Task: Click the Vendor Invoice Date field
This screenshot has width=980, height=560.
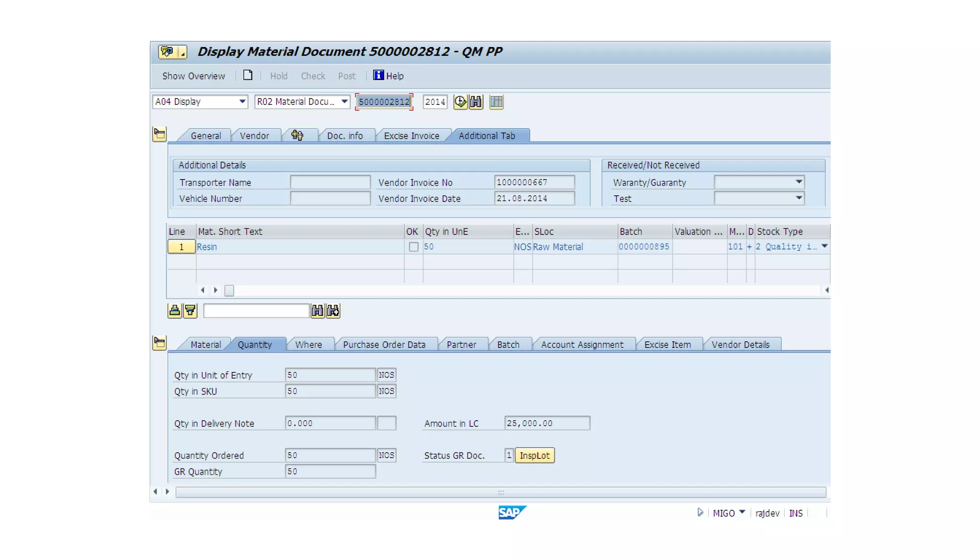Action: coord(534,198)
